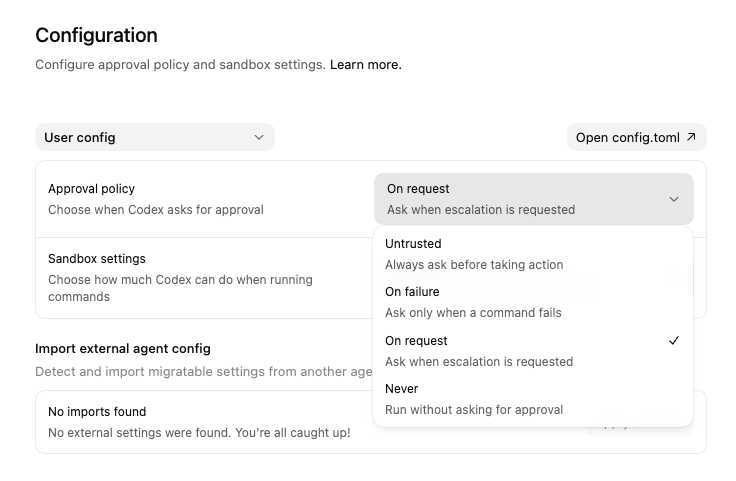
Task: Click the checkmark next to On request
Action: click(674, 340)
